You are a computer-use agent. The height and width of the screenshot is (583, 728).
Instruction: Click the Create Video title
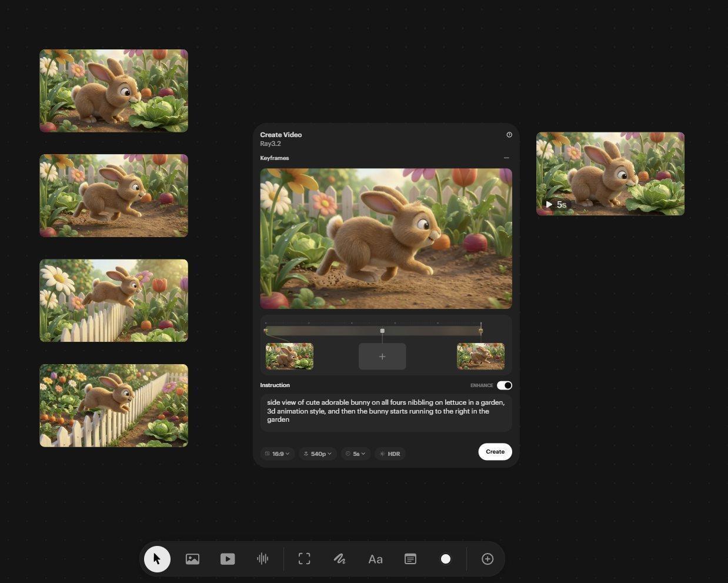coord(281,135)
